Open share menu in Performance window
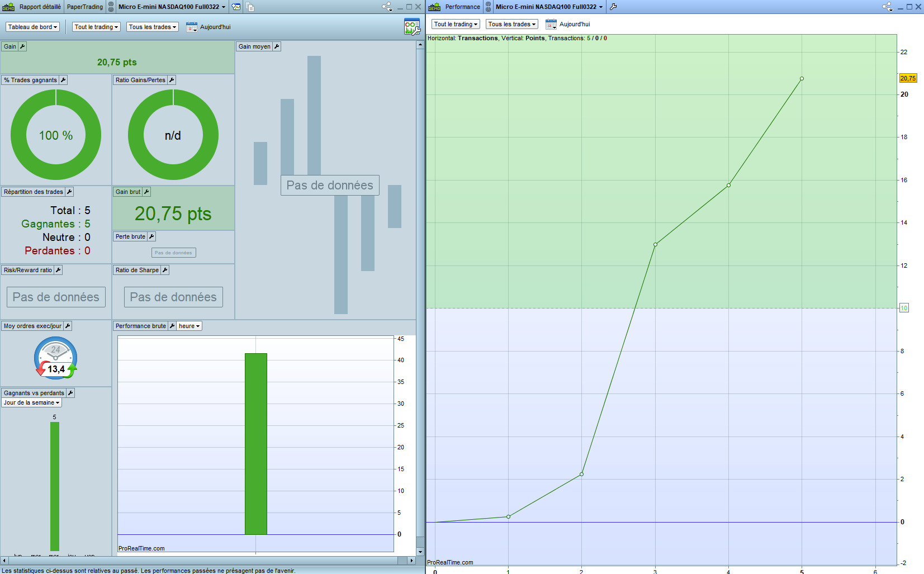Image resolution: width=924 pixels, height=574 pixels. [887, 7]
